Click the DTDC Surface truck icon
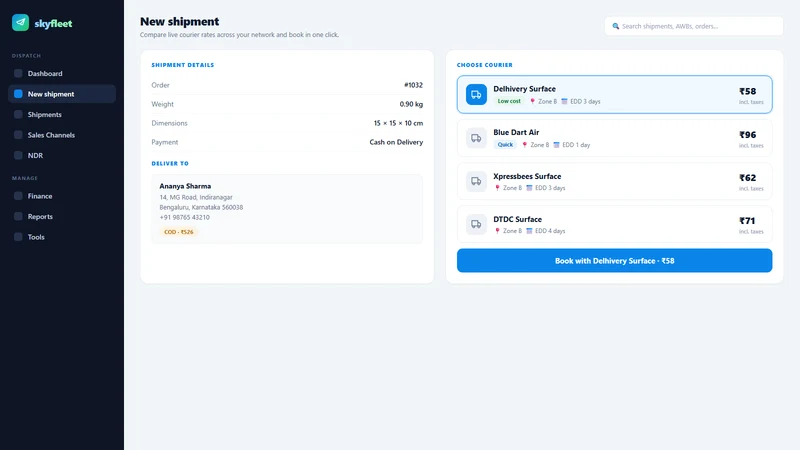The width and height of the screenshot is (800, 450). pos(476,224)
